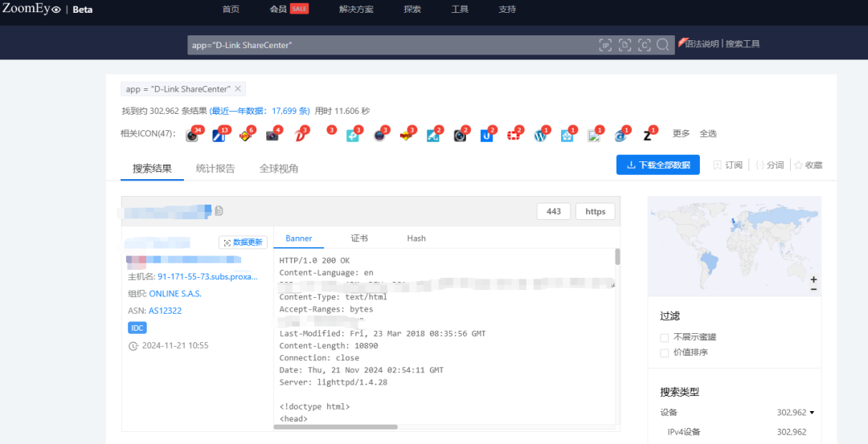Select the blue house icon with badge 1
Image resolution: width=868 pixels, height=444 pixels.
click(567, 136)
